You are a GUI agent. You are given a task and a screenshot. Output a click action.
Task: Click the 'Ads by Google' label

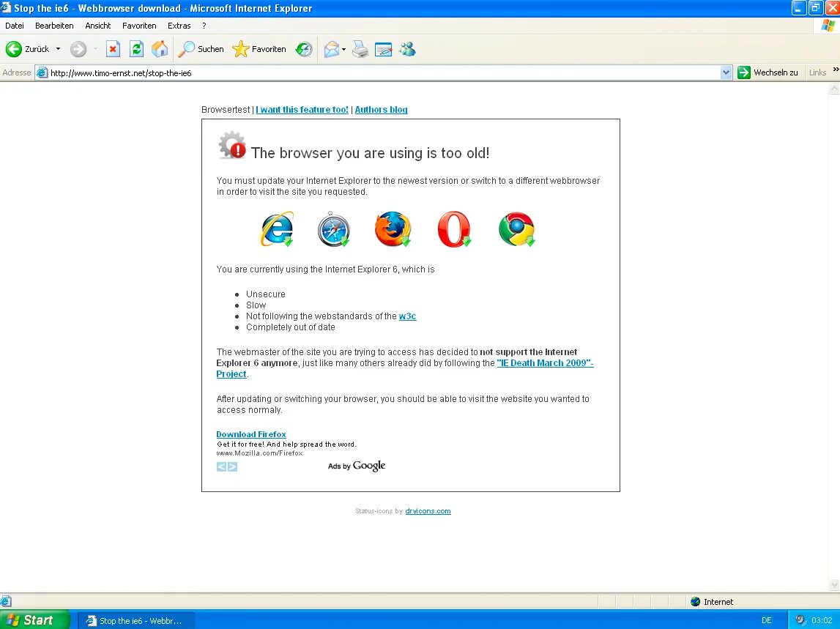tap(357, 466)
